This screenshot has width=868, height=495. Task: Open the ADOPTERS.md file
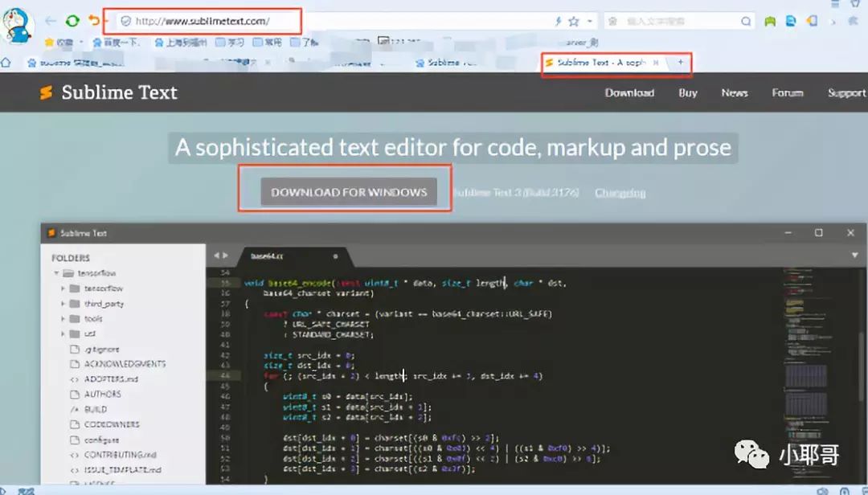104,379
